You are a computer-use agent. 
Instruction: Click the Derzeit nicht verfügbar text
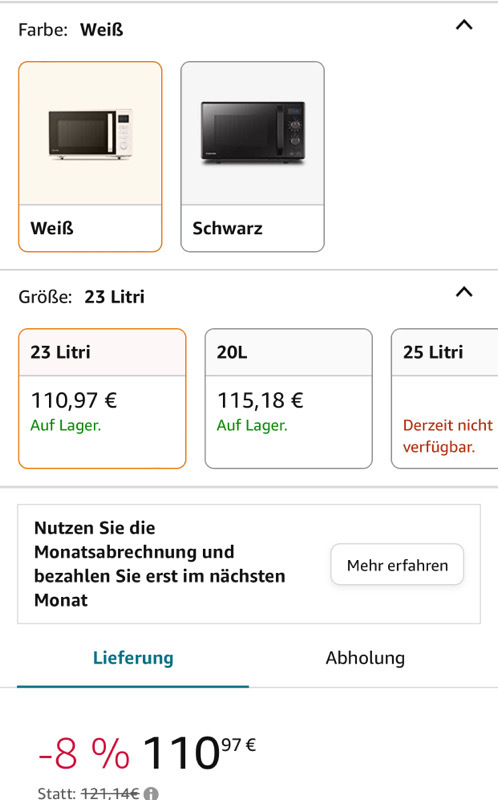click(447, 436)
